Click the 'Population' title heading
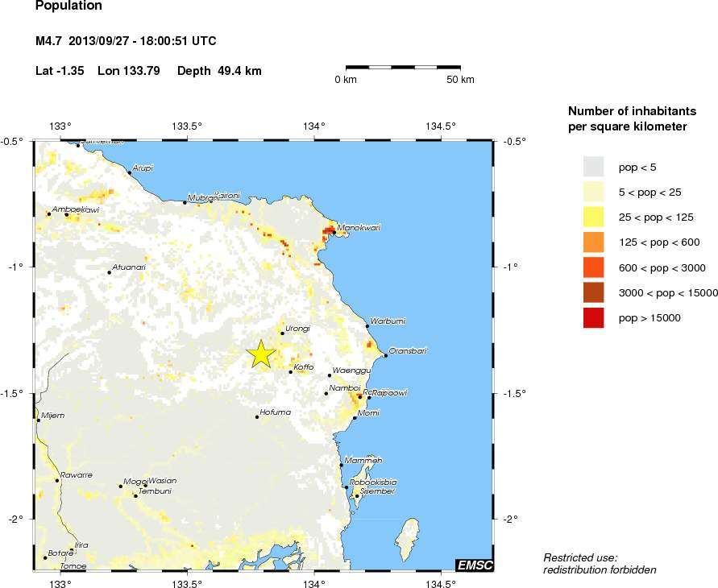The image size is (718, 588). 68,6
